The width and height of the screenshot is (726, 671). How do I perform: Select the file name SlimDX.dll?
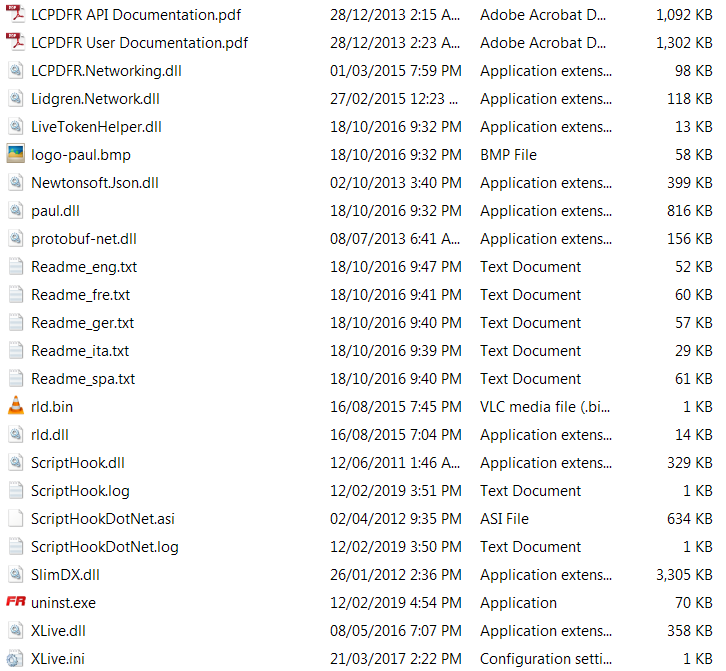click(x=65, y=575)
